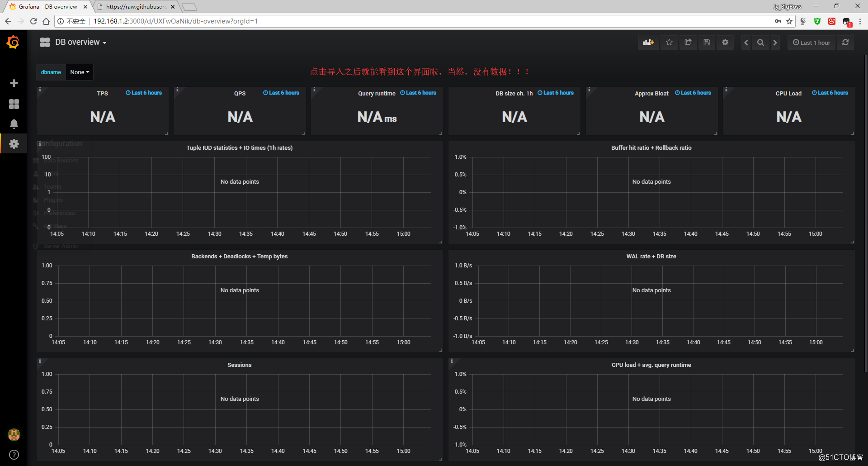The width and height of the screenshot is (868, 466).
Task: Show info icon on CPU Load panel
Action: tap(726, 90)
